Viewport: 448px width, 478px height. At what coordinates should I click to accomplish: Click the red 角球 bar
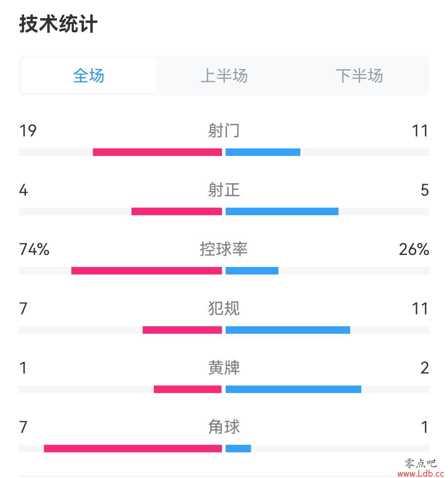click(x=133, y=449)
